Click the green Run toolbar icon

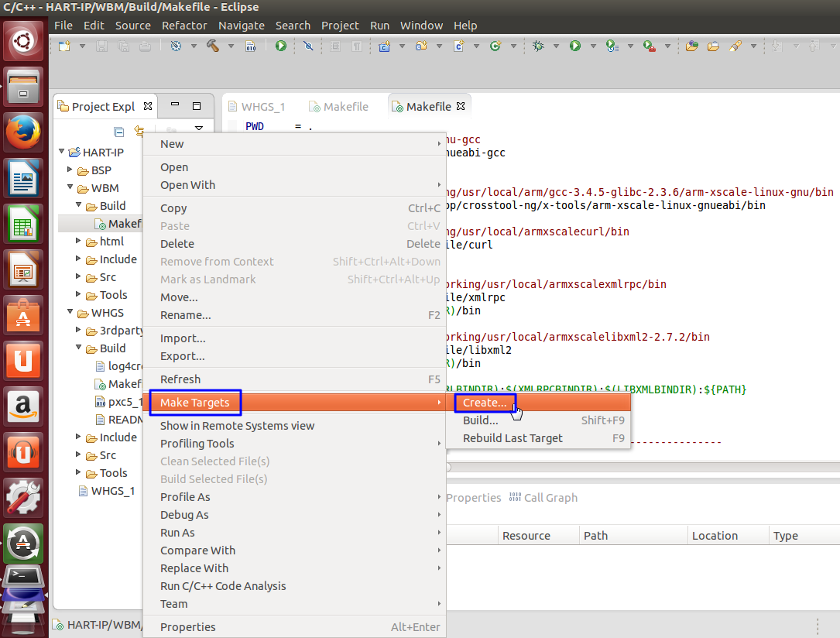[x=575, y=46]
